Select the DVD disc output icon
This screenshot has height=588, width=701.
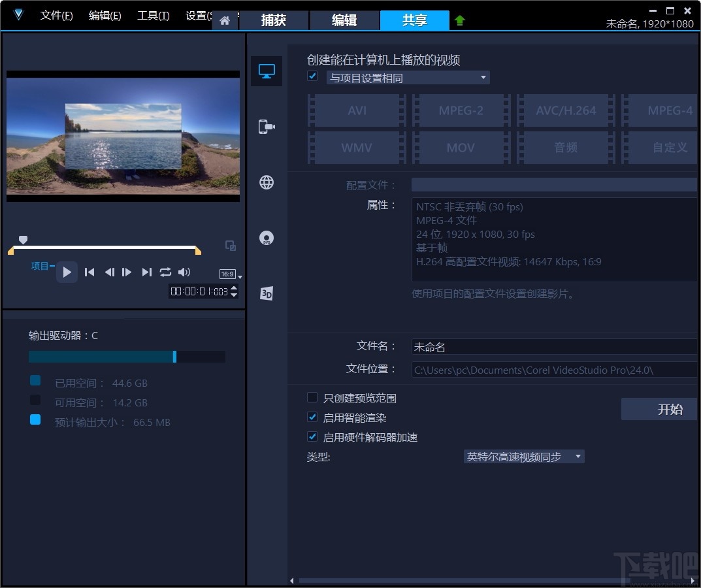(266, 238)
